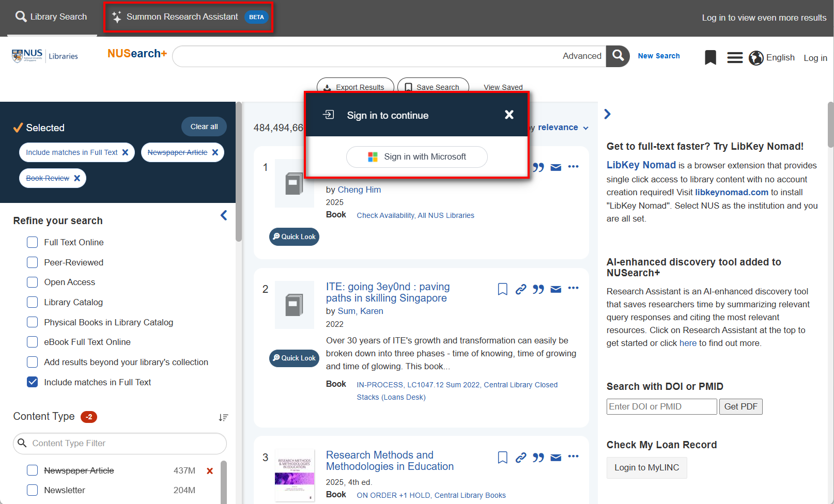This screenshot has height=504, width=834.
Task: Switch to Library Search tab
Action: (51, 17)
